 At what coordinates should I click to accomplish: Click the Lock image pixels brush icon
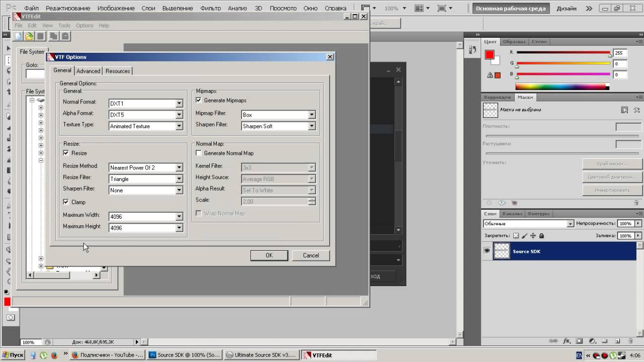(524, 235)
